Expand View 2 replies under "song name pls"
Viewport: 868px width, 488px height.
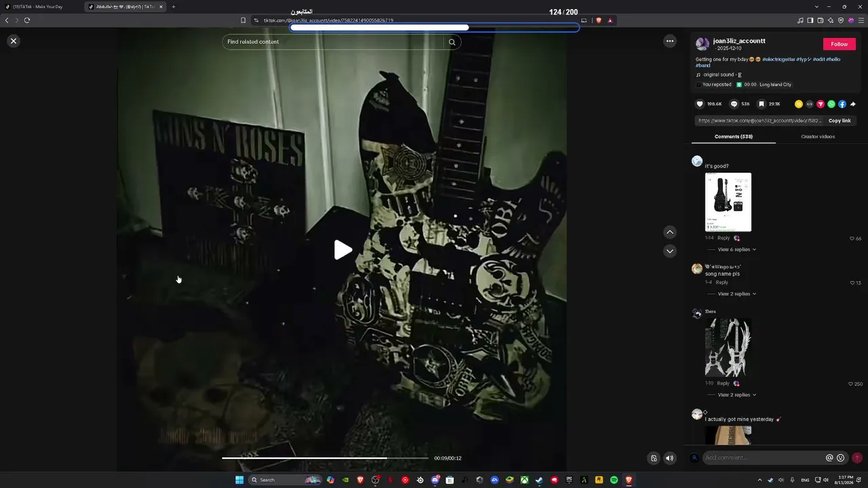(736, 294)
